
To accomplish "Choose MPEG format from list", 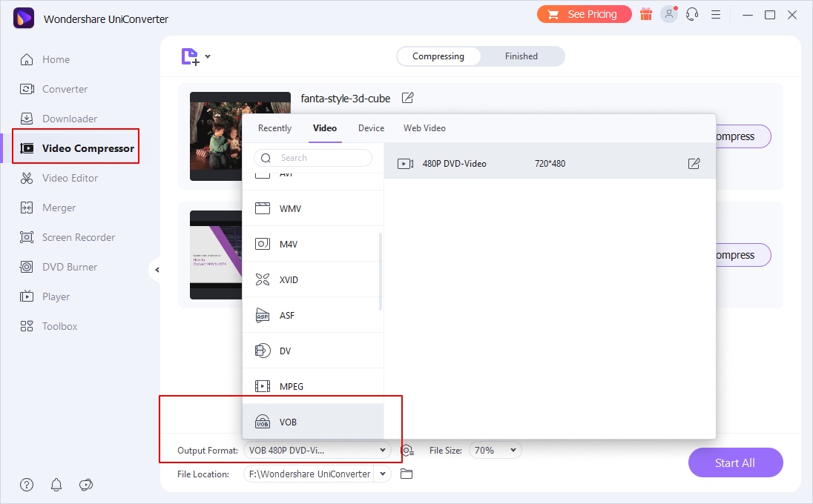I will [x=312, y=386].
